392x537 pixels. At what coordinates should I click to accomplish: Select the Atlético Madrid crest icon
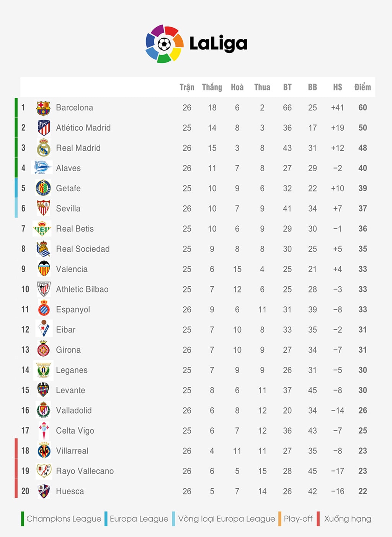pyautogui.click(x=44, y=128)
